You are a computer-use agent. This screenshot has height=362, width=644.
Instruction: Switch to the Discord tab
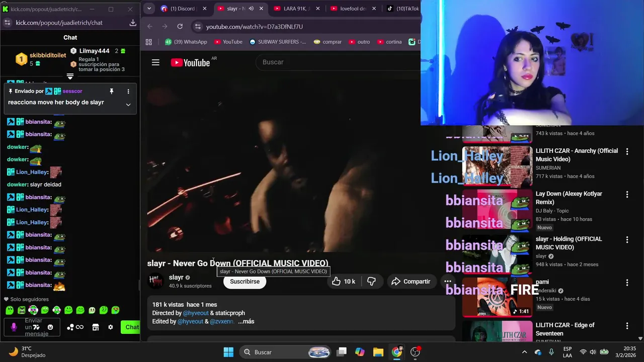183,9
